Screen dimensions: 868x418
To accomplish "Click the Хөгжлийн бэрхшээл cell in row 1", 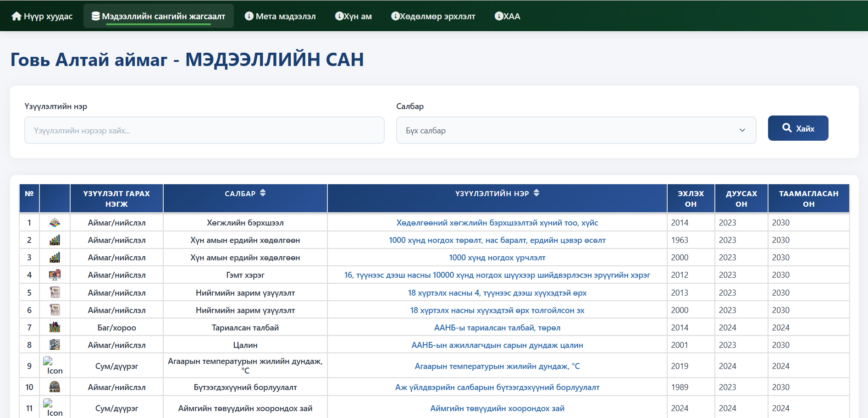I will [x=245, y=223].
